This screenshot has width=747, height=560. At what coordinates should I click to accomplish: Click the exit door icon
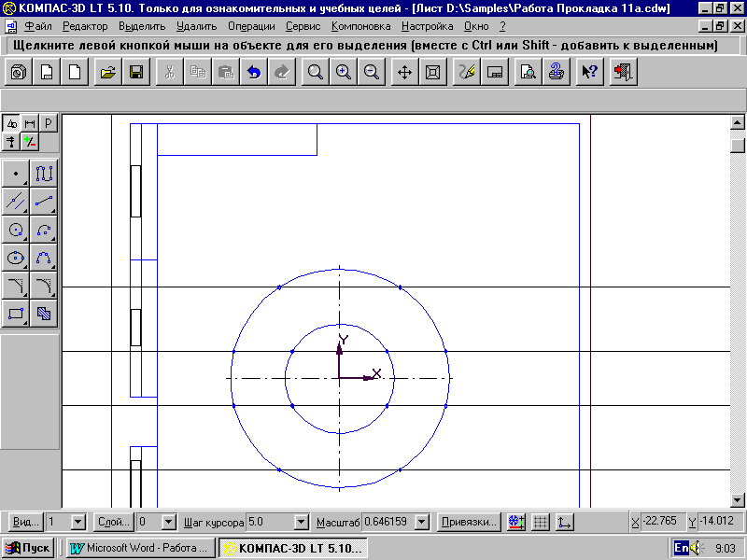click(x=623, y=72)
